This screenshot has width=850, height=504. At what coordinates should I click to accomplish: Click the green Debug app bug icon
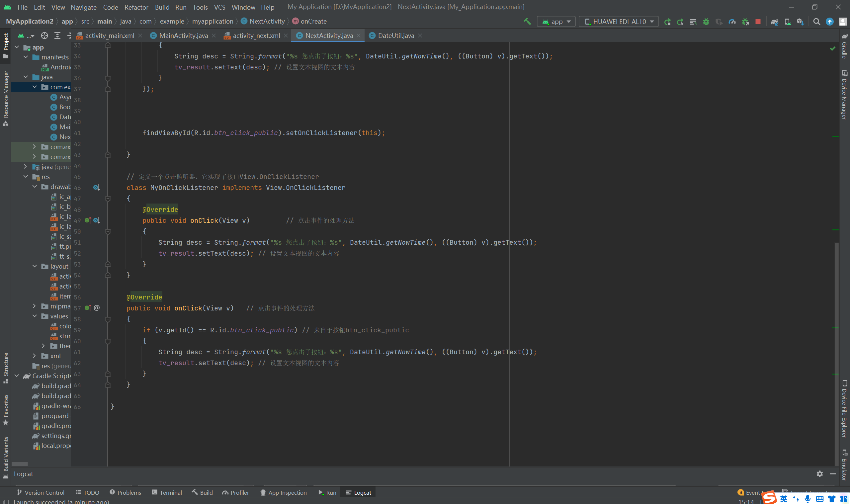(706, 21)
